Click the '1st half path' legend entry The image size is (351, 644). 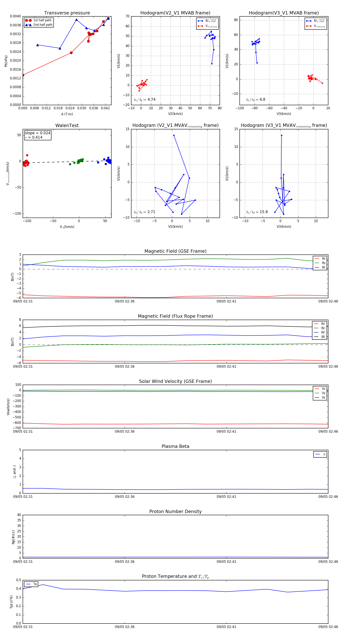tap(38, 20)
